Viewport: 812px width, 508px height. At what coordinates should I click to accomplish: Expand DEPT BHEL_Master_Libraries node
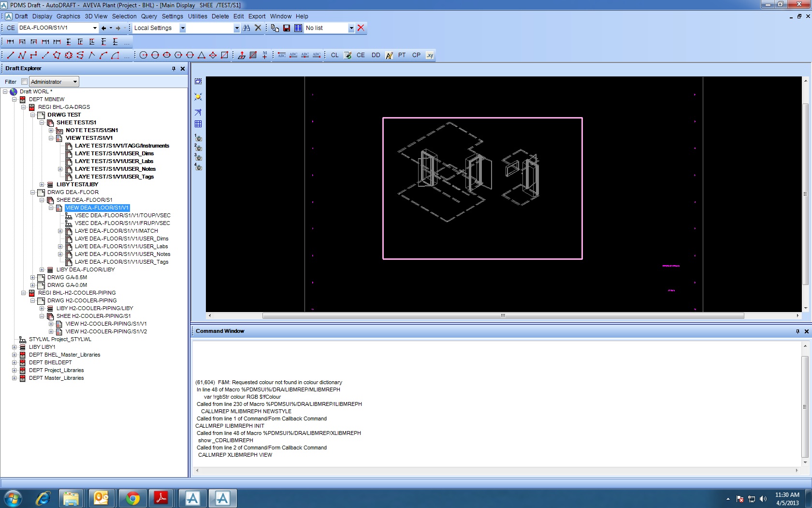14,355
